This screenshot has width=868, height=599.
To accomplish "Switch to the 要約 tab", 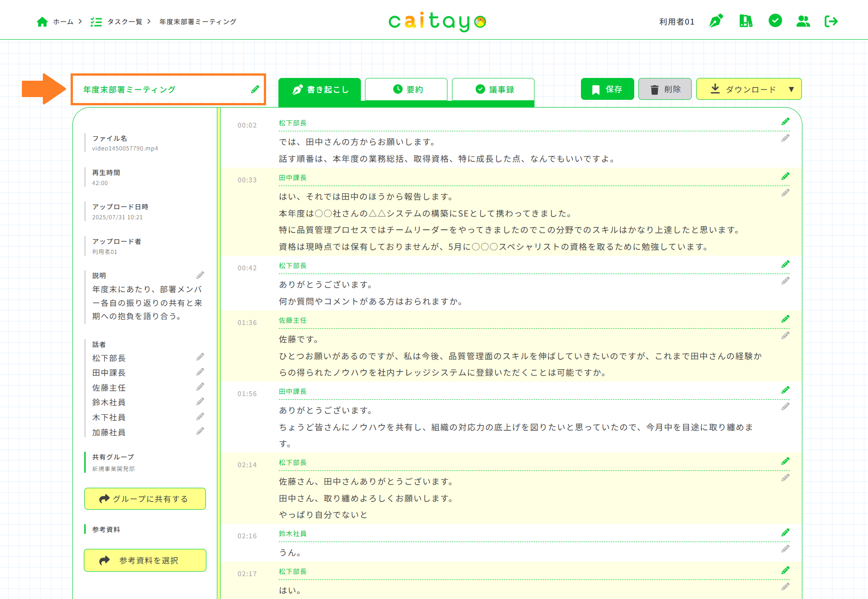I will point(406,89).
